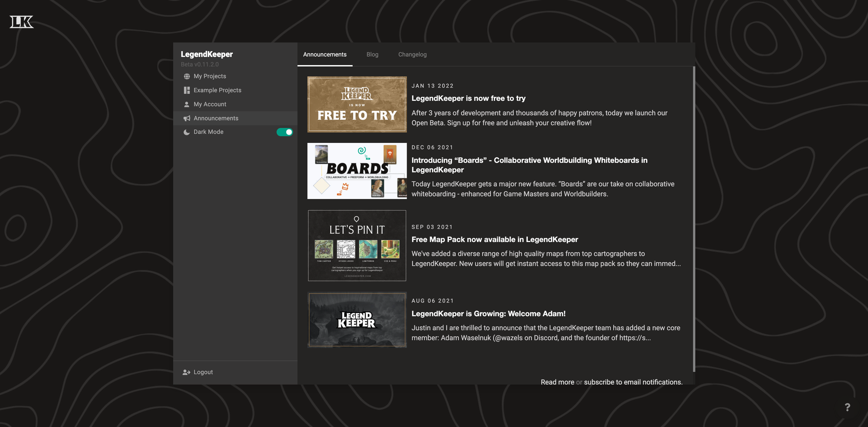Select Announcements in the sidebar menu
The height and width of the screenshot is (427, 868).
coord(235,118)
